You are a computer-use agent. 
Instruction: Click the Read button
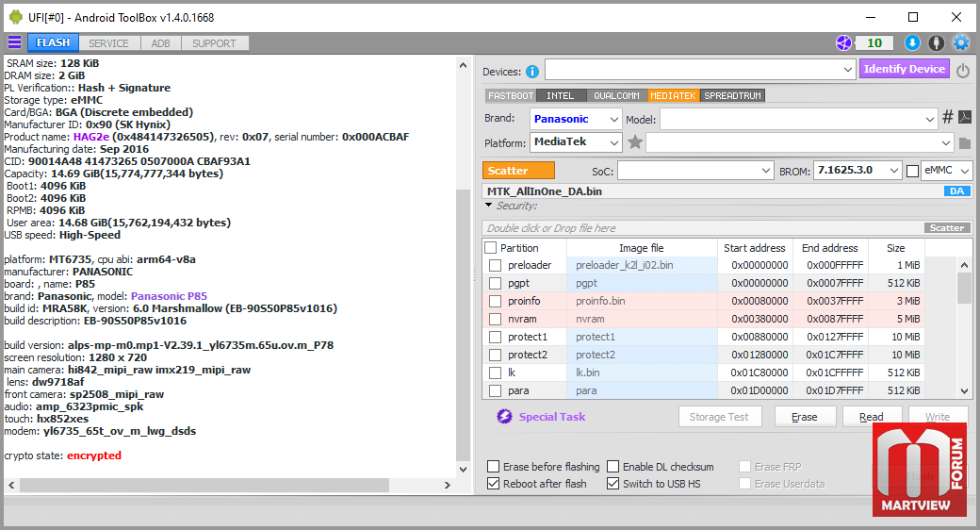pyautogui.click(x=872, y=417)
